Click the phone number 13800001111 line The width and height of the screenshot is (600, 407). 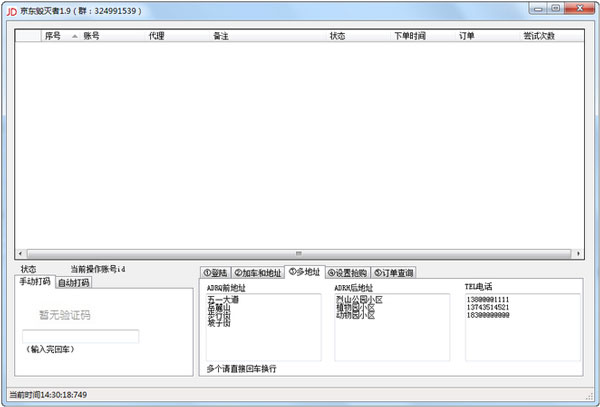pyautogui.click(x=488, y=299)
